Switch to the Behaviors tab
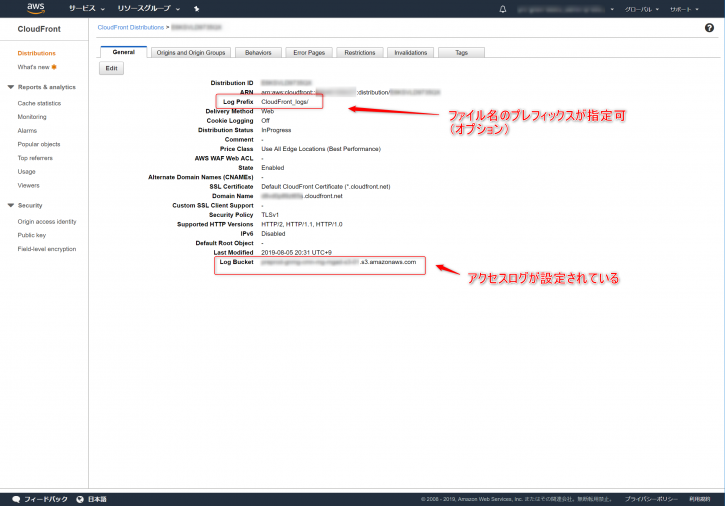This screenshot has width=725, height=506. [258, 53]
